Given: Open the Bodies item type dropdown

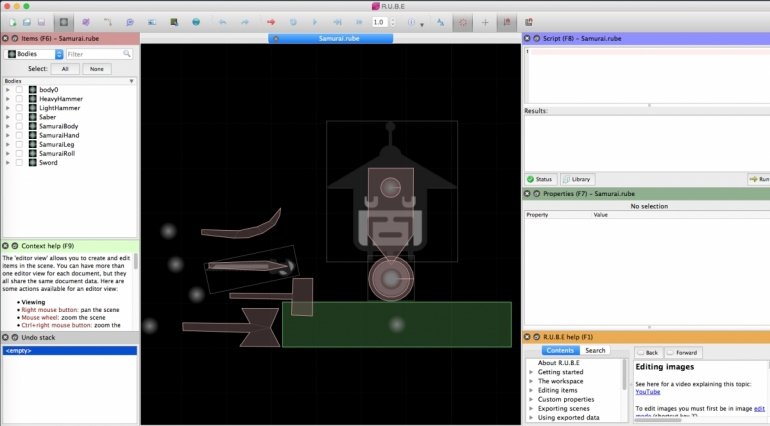Looking at the screenshot, I should click(x=59, y=54).
